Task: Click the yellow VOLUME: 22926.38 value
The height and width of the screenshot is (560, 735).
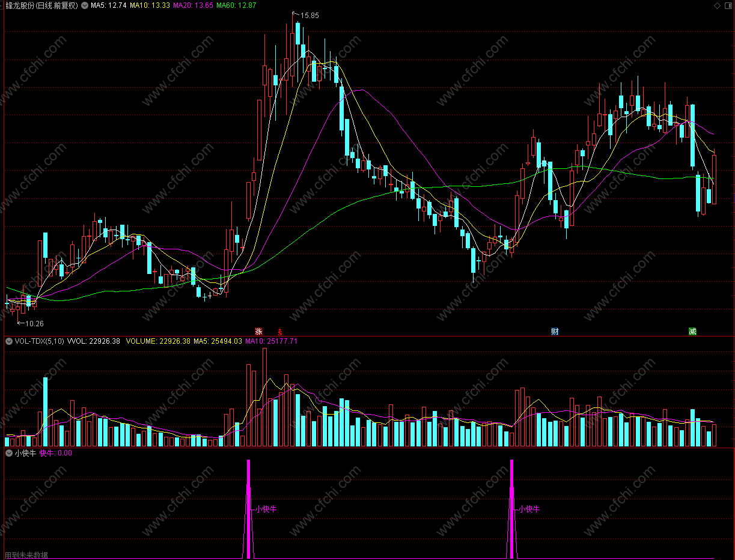Action: [157, 341]
